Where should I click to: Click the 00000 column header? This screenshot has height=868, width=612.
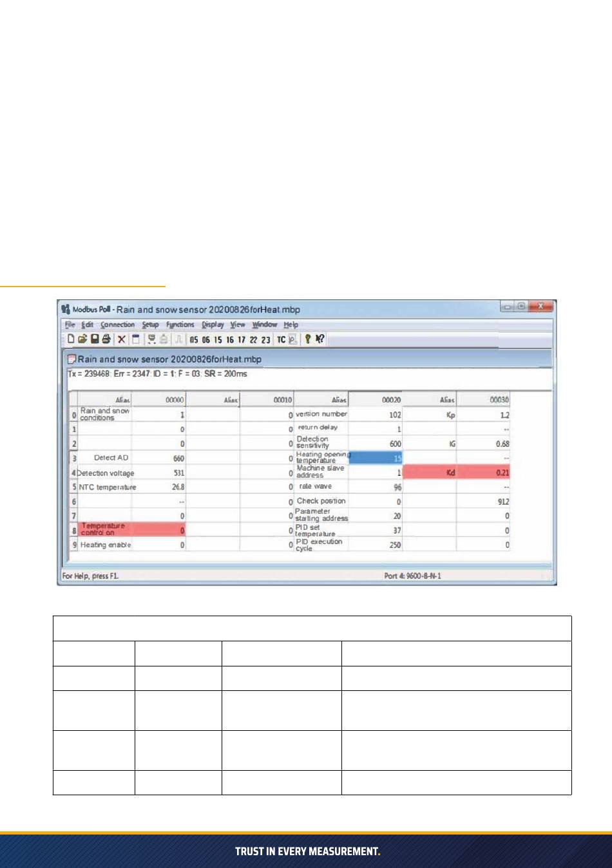tap(159, 400)
